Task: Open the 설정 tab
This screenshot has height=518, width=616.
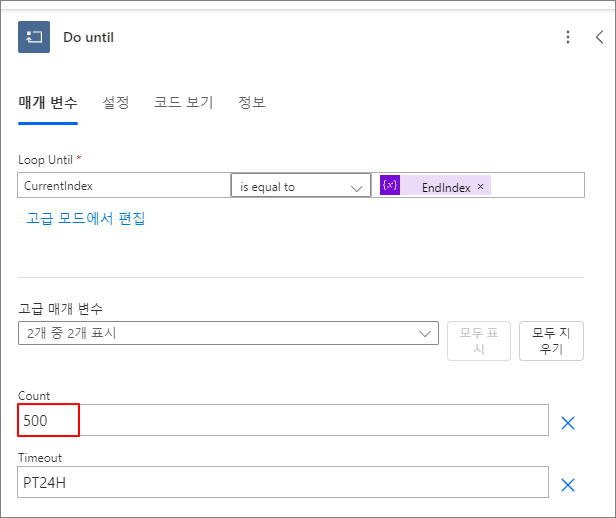Action: [116, 103]
